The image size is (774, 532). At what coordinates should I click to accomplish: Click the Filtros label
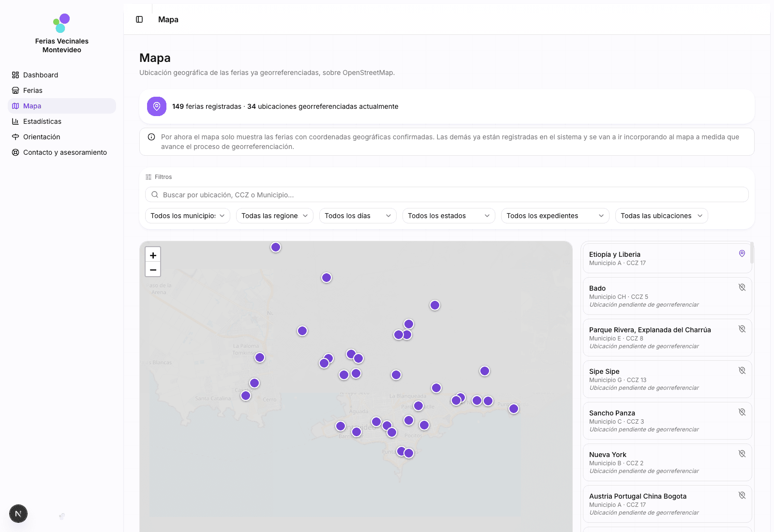(163, 177)
